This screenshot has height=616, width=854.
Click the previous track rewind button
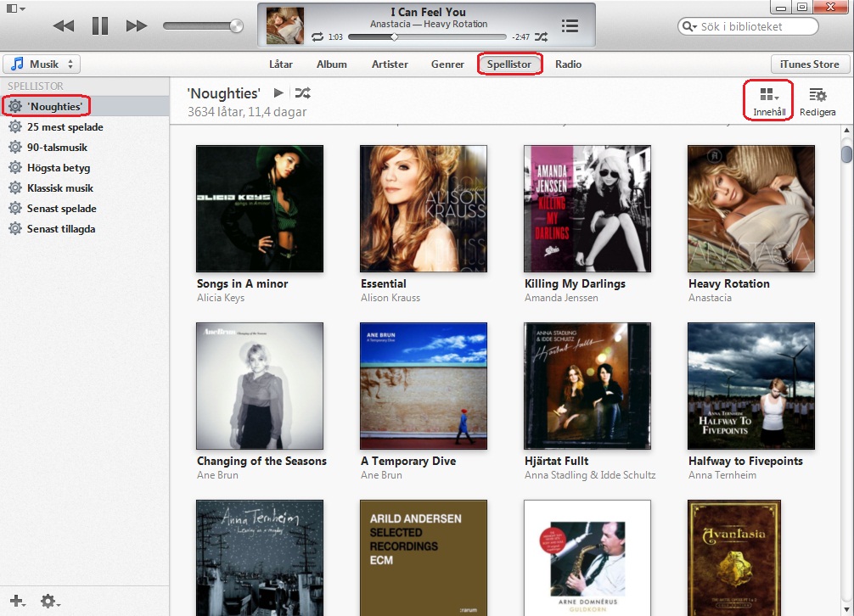tap(64, 25)
